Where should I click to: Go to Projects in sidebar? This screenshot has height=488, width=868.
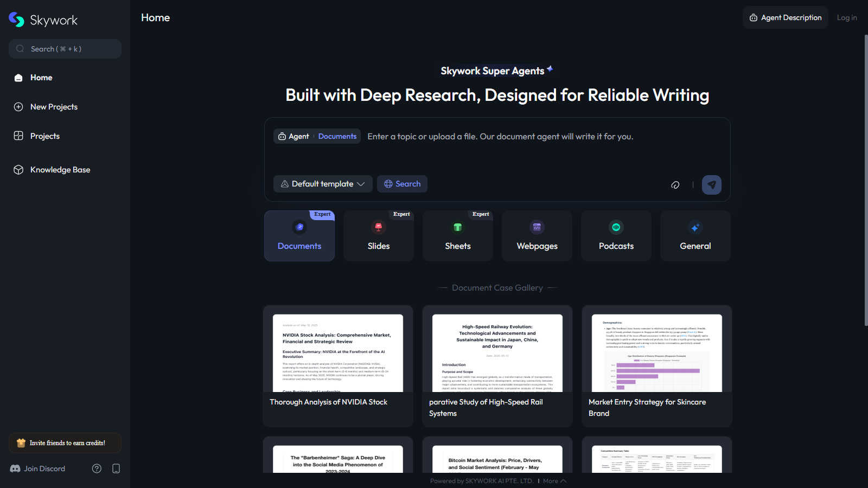click(65, 136)
